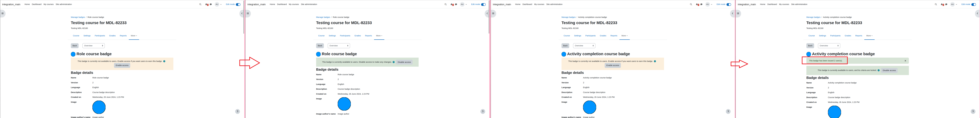The width and height of the screenshot is (980, 118).
Task: Open search in the Role badge Disable-access panel
Action: point(446,5)
